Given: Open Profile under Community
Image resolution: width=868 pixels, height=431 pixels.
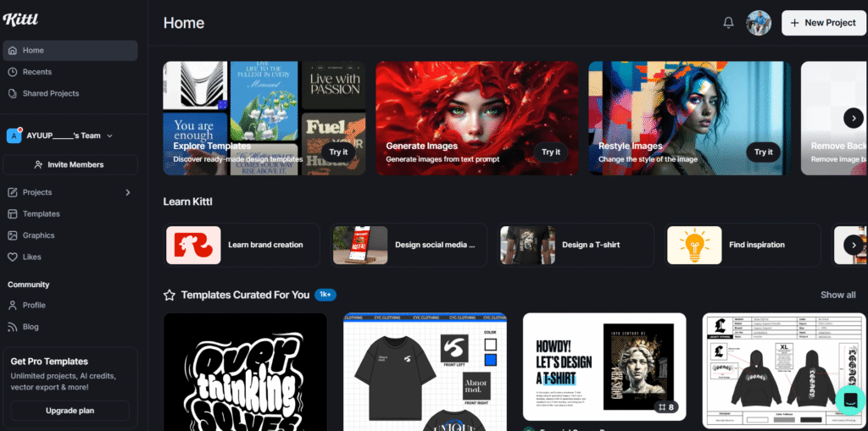Looking at the screenshot, I should [70, 306].
